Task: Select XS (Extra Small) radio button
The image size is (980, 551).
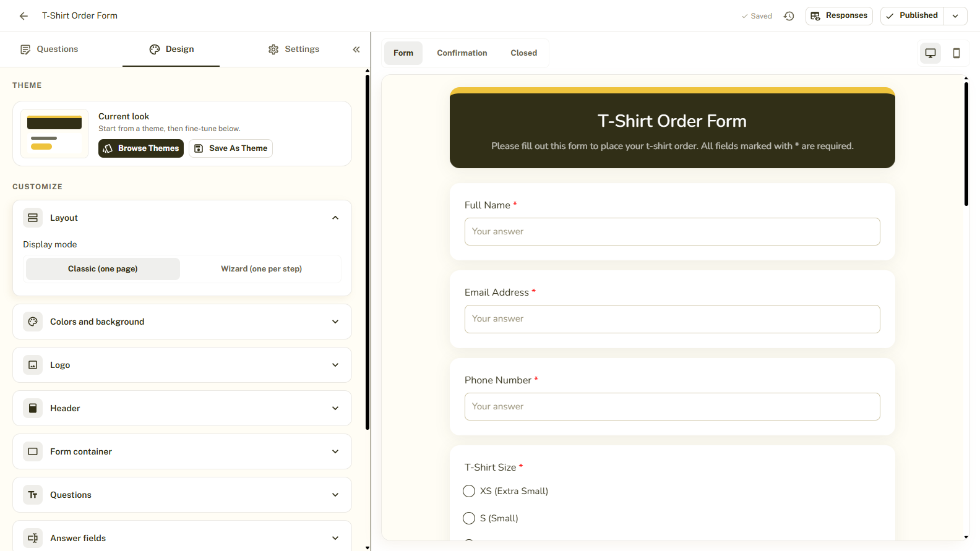Action: [469, 491]
